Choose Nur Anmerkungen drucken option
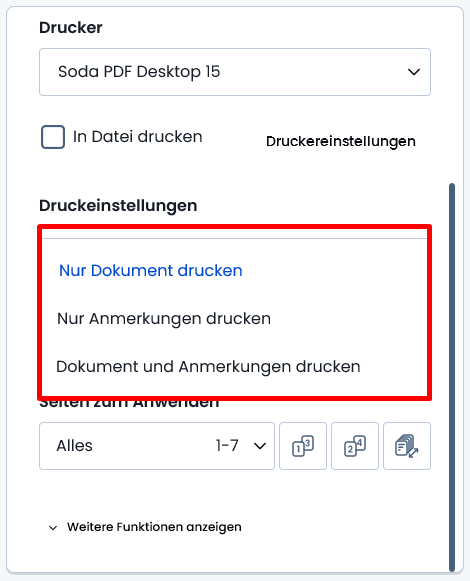 (164, 319)
